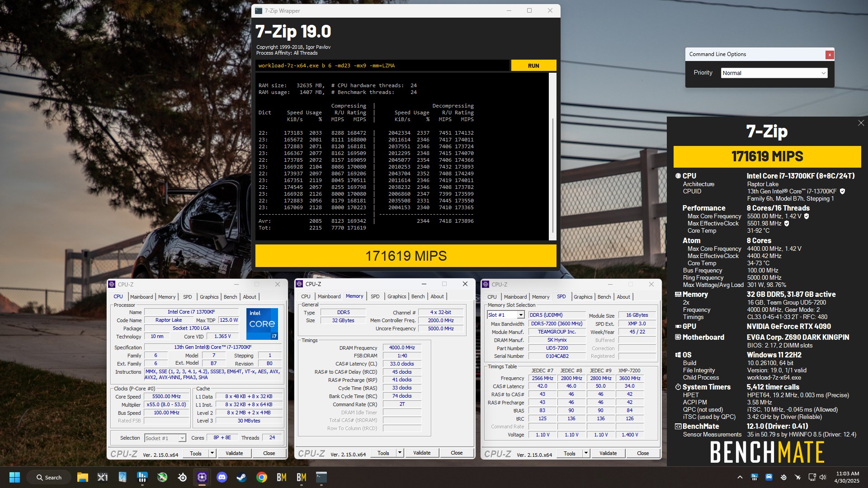Open the Priority dropdown set to Normal
868x488 pixels.
[x=774, y=73]
